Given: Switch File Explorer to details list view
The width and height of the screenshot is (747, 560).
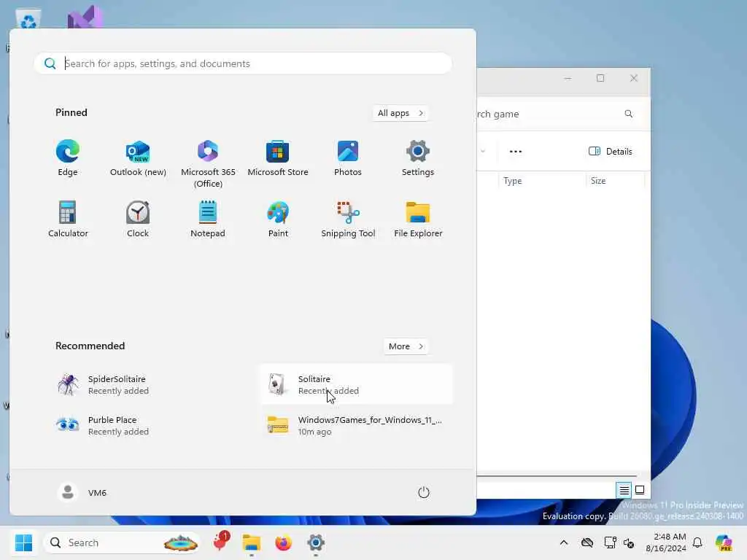Looking at the screenshot, I should (624, 490).
